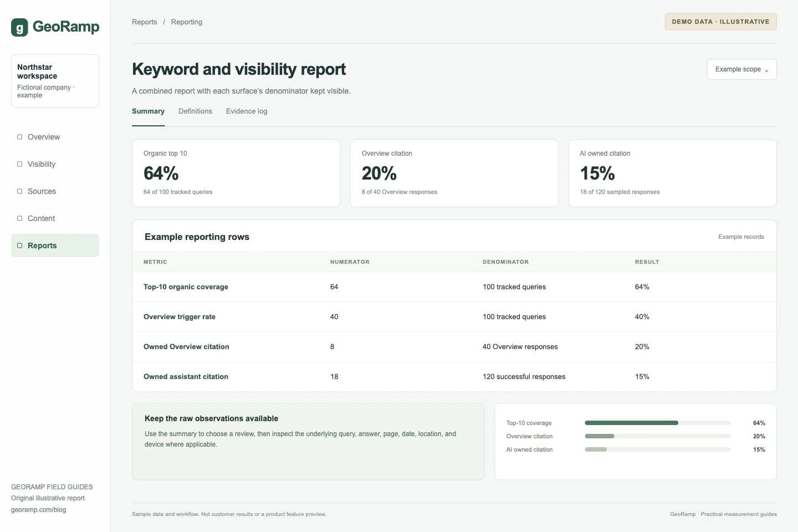This screenshot has height=532, width=798.
Task: Select the Owned Overview citation row label
Action: pos(186,347)
